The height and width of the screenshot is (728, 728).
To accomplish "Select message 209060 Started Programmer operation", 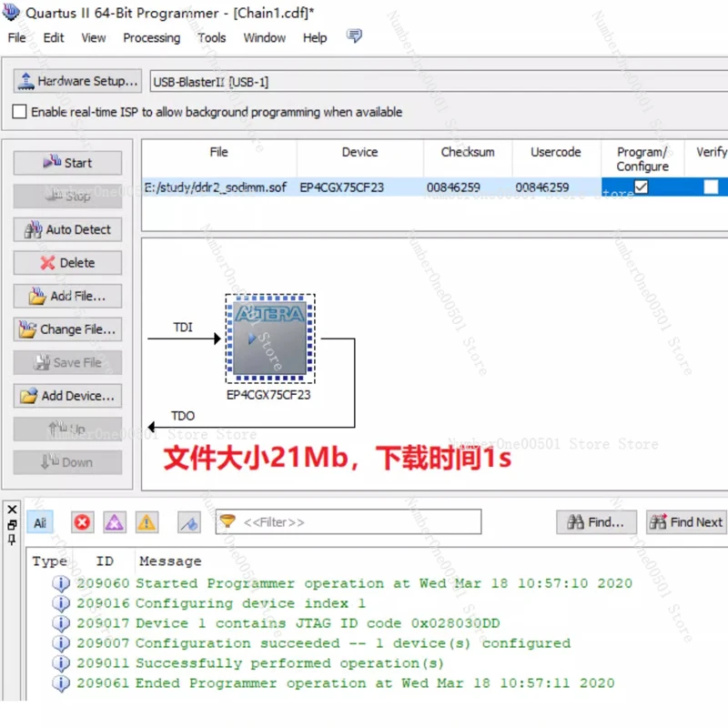I will [x=354, y=583].
